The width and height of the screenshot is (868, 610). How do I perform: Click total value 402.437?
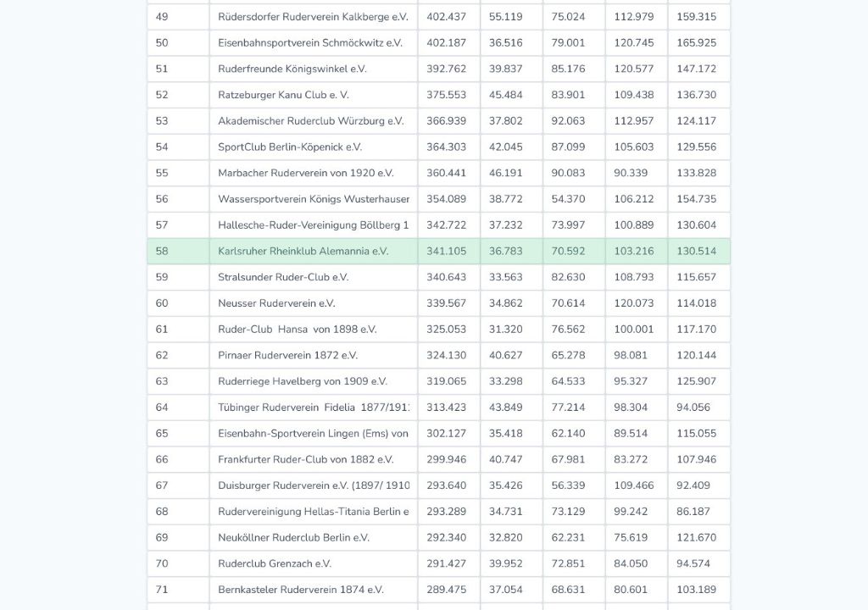coord(446,17)
